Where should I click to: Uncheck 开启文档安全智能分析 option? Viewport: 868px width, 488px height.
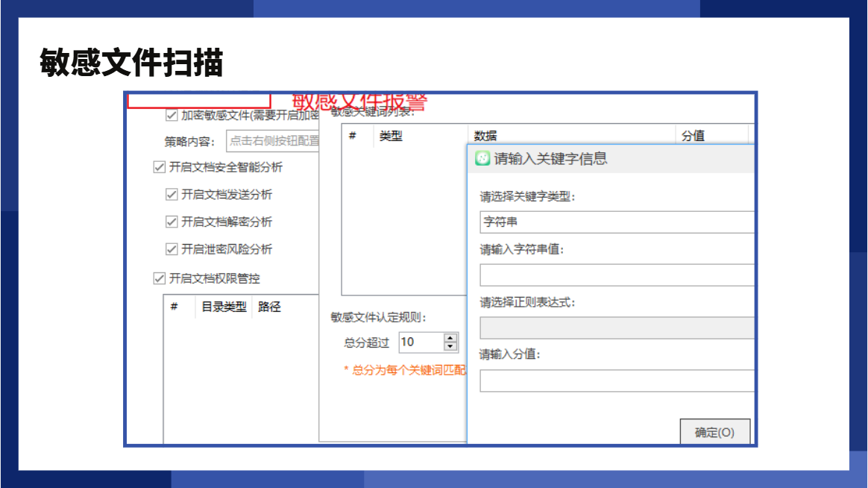(160, 167)
